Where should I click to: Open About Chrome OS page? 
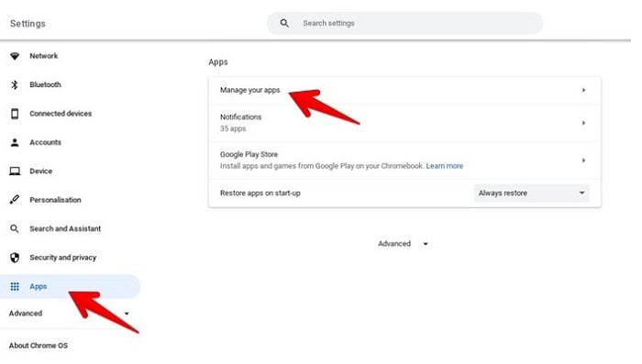coord(39,346)
